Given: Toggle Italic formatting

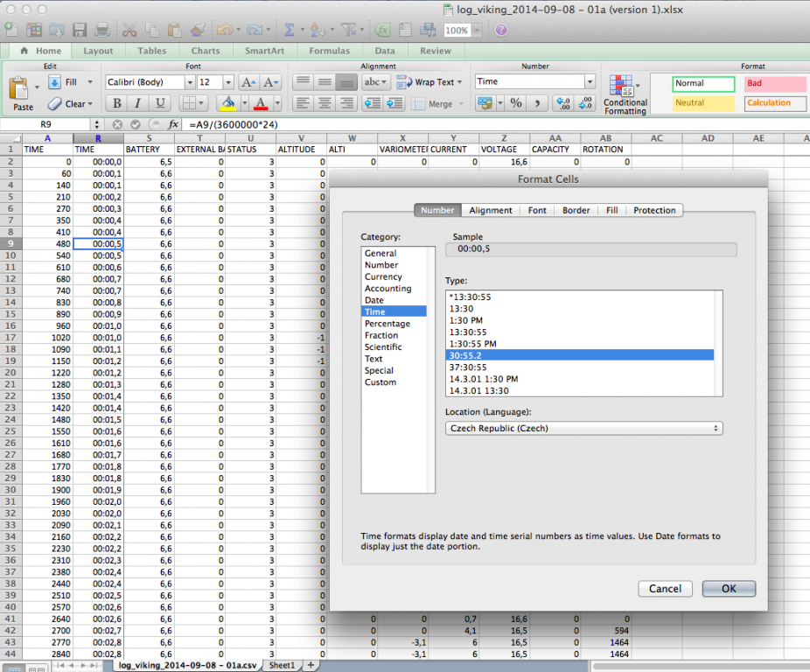Looking at the screenshot, I should tap(138, 103).
